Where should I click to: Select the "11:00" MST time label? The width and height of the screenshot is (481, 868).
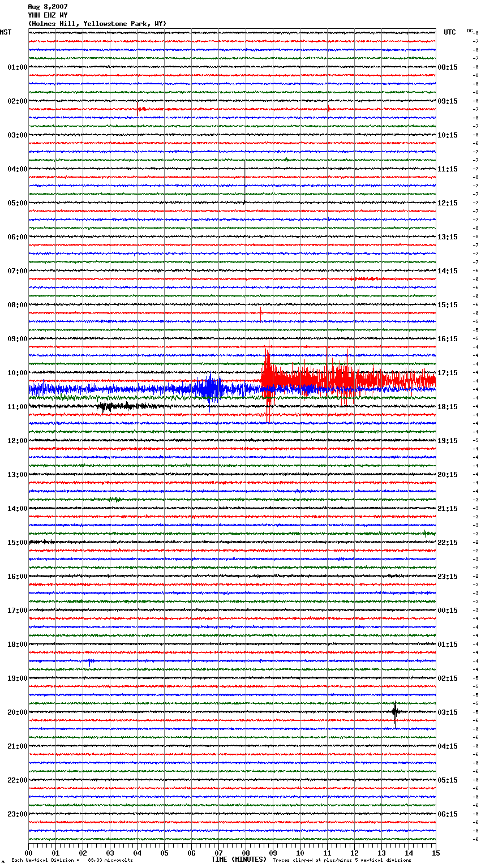pyautogui.click(x=18, y=407)
